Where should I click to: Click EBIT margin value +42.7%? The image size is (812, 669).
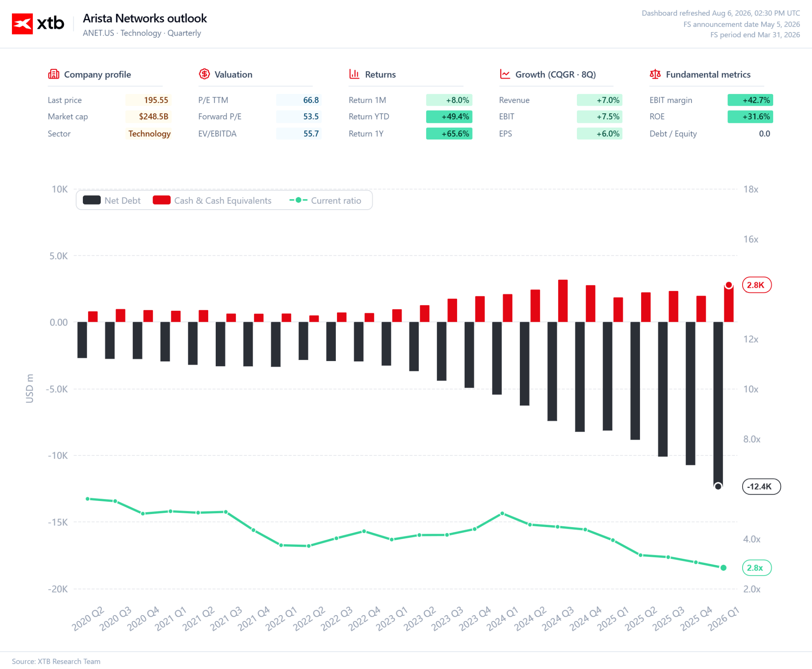click(x=750, y=100)
